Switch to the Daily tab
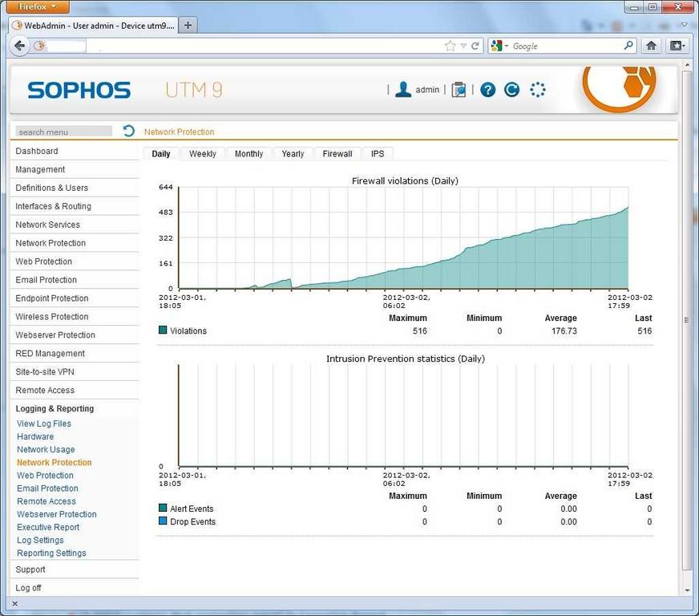Image resolution: width=699 pixels, height=616 pixels. 161,153
